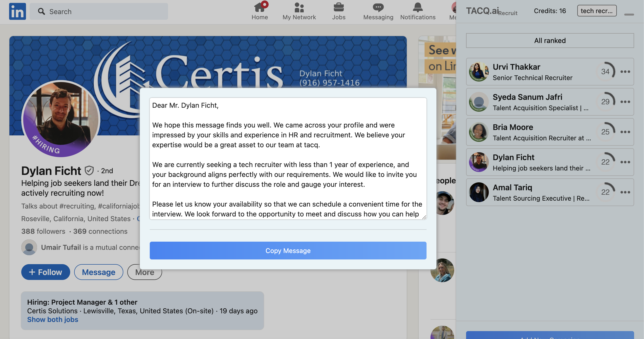This screenshot has width=644, height=339.
Task: Click Bria Moore's avatar in ranked list
Action: (479, 132)
